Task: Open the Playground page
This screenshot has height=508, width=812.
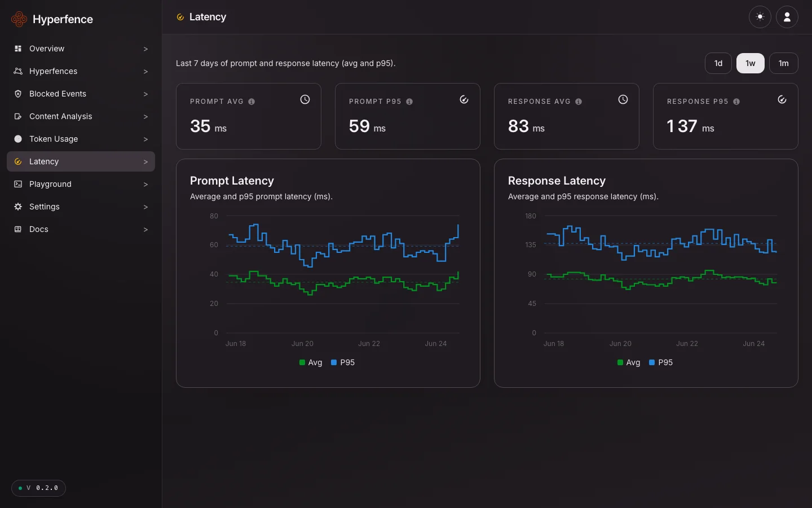Action: pyautogui.click(x=81, y=184)
